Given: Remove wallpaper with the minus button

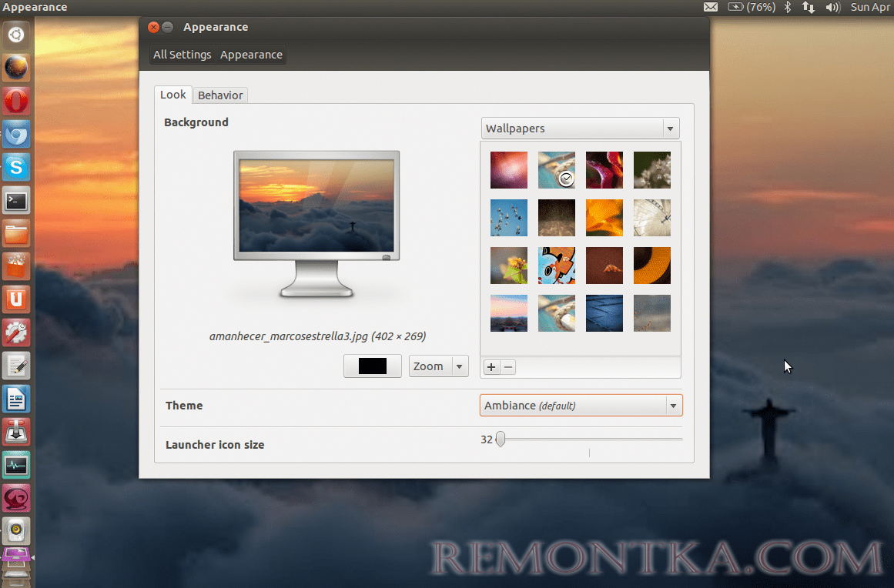Looking at the screenshot, I should point(508,367).
